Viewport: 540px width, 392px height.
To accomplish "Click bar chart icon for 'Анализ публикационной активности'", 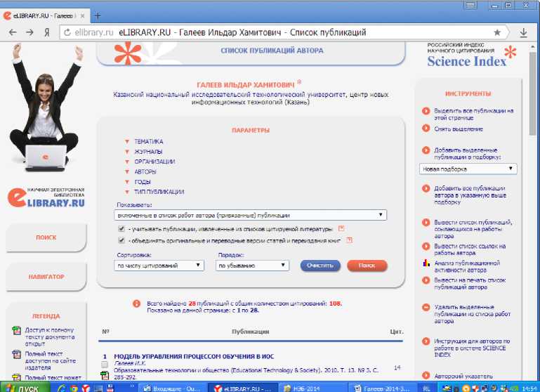I will (x=426, y=263).
